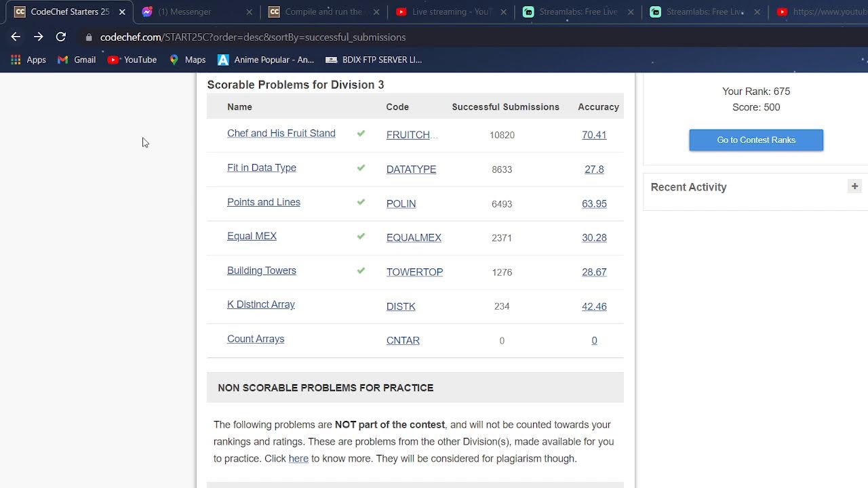
Task: Click the 'here' link to know more
Action: click(298, 459)
